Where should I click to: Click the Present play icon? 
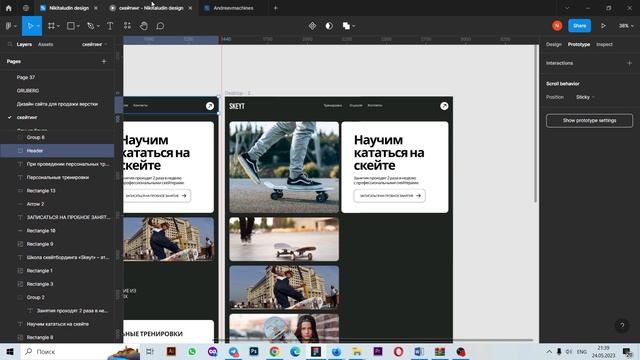click(x=603, y=26)
